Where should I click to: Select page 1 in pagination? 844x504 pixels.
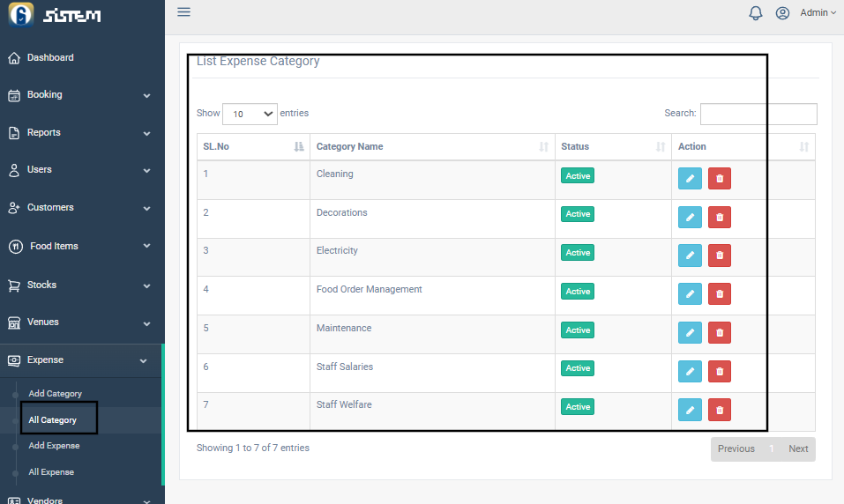coord(772,449)
